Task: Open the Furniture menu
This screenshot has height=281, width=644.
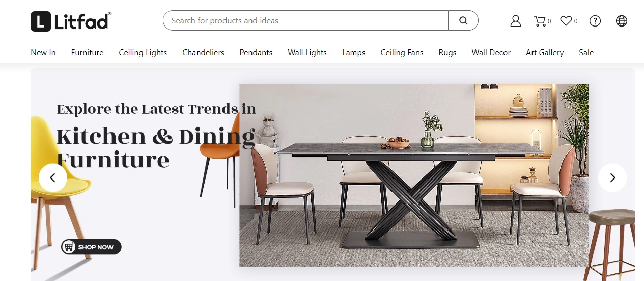Action: 87,52
